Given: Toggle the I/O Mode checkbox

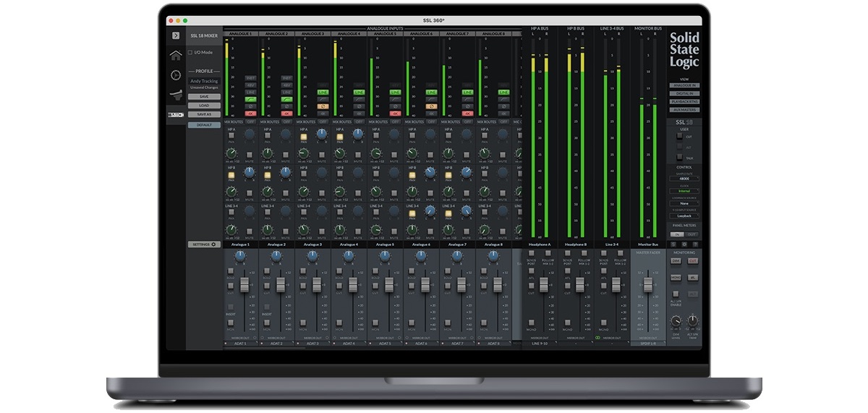Looking at the screenshot, I should tap(190, 52).
